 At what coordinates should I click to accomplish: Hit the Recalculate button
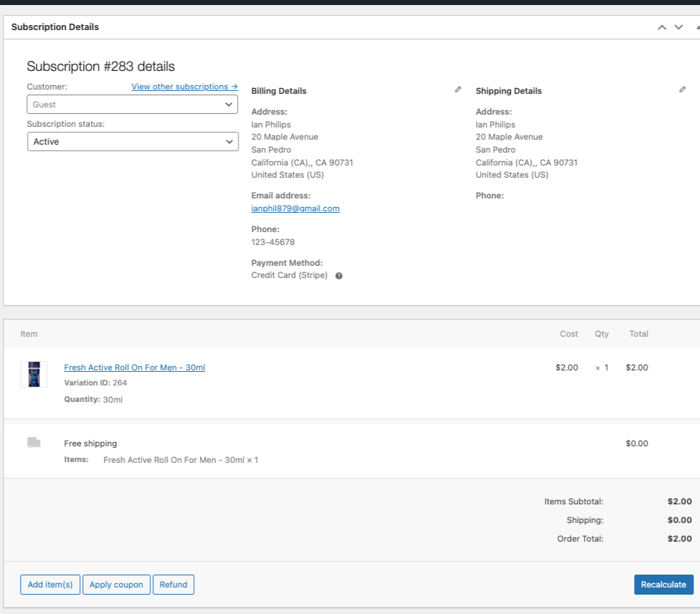click(663, 585)
